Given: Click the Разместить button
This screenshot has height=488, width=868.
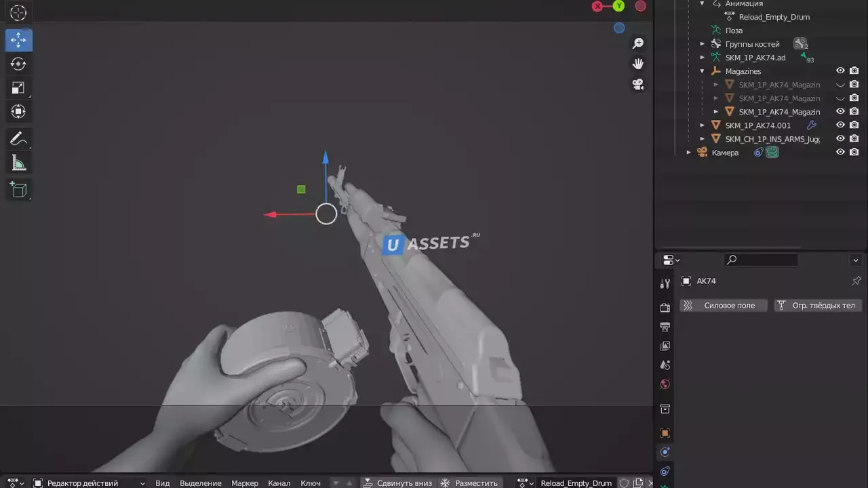Looking at the screenshot, I should coord(469,483).
